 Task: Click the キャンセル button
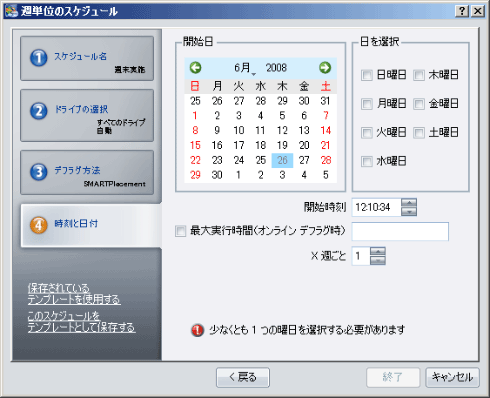click(x=452, y=377)
